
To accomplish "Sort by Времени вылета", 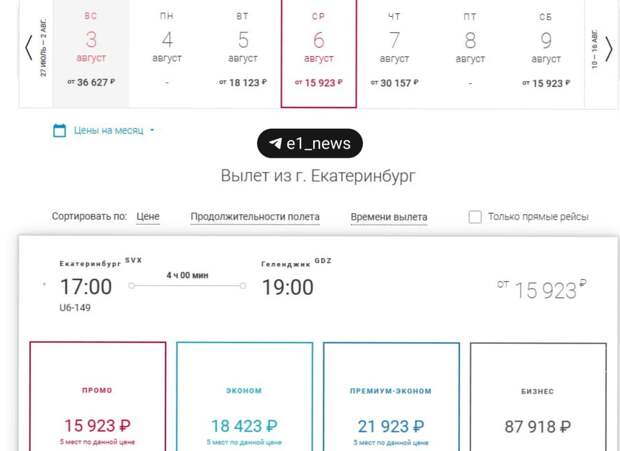I will click(389, 217).
